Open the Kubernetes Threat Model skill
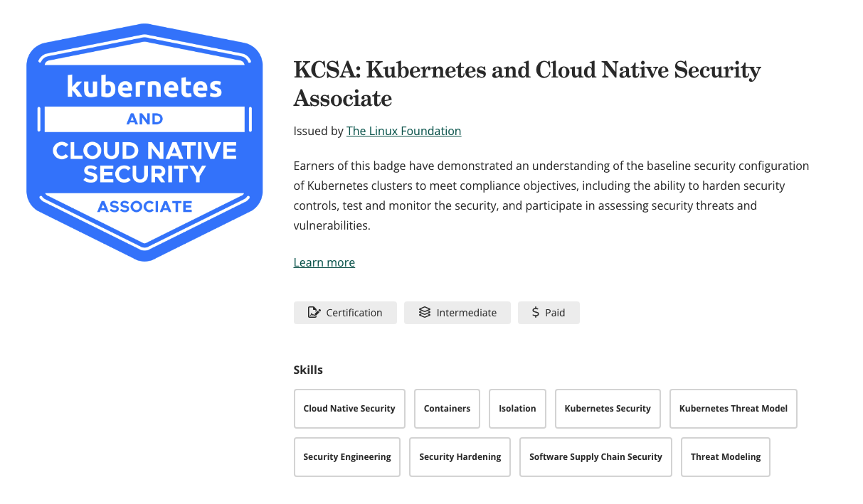The image size is (863, 504). pyautogui.click(x=734, y=409)
